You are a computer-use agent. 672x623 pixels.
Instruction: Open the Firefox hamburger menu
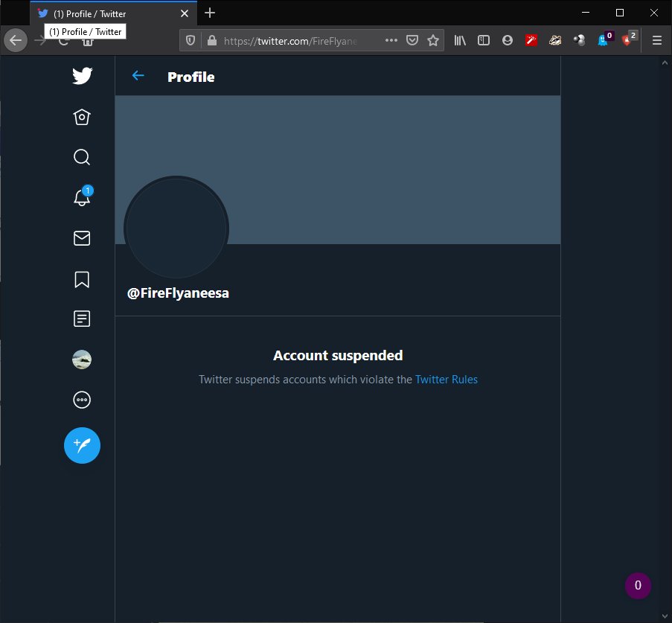[x=656, y=40]
